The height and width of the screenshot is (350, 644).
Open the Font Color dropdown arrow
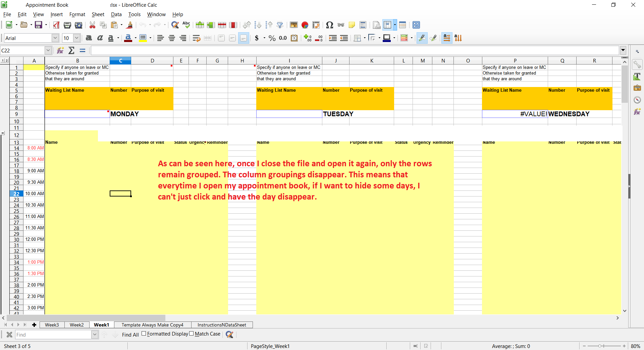(136, 38)
